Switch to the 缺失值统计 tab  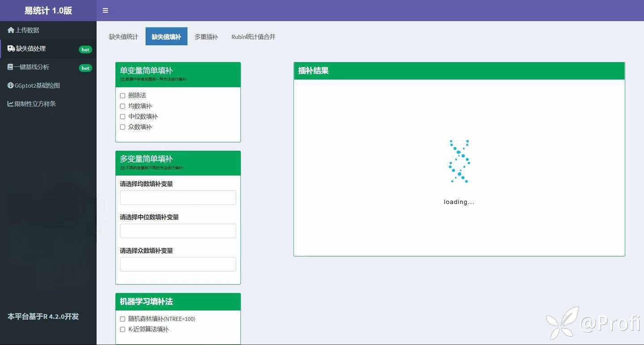point(124,37)
